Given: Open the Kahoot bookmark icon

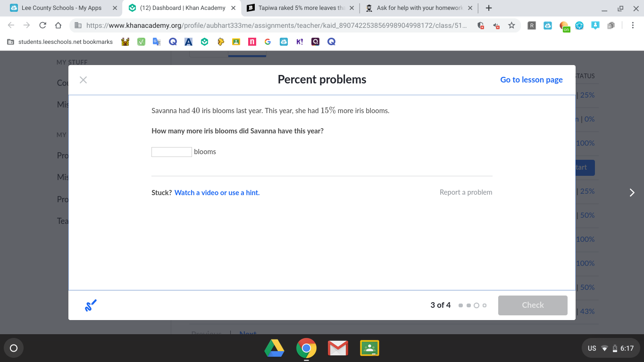Looking at the screenshot, I should [x=300, y=42].
